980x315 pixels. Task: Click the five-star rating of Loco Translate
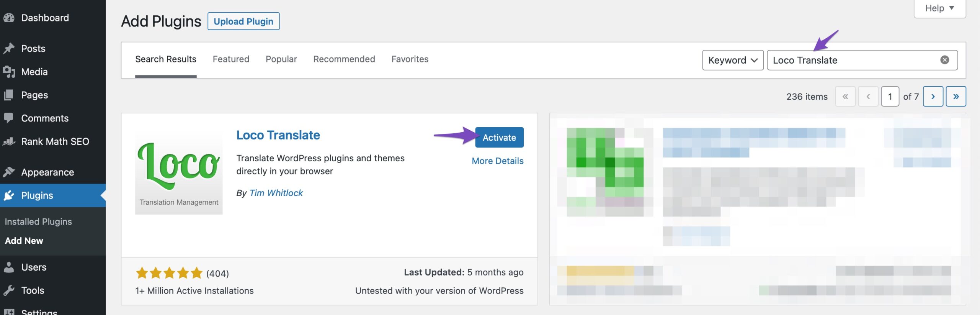tap(169, 273)
